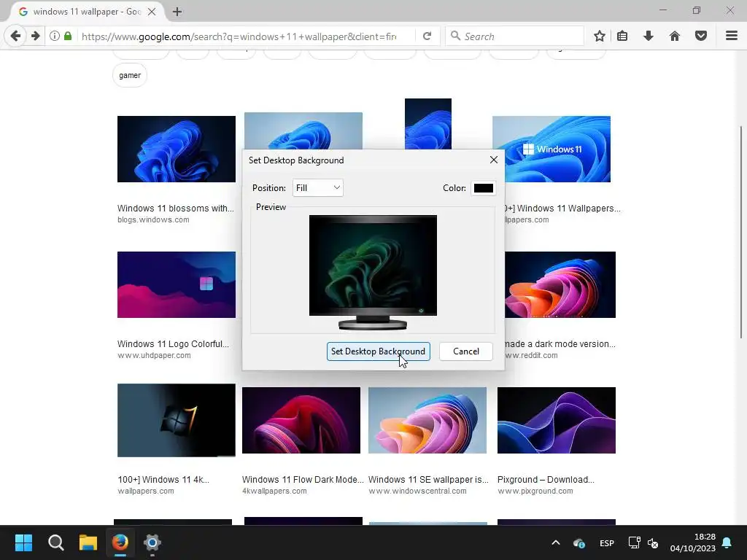
Task: Click the 100+] Windows 11 4k... title
Action: [x=163, y=480]
